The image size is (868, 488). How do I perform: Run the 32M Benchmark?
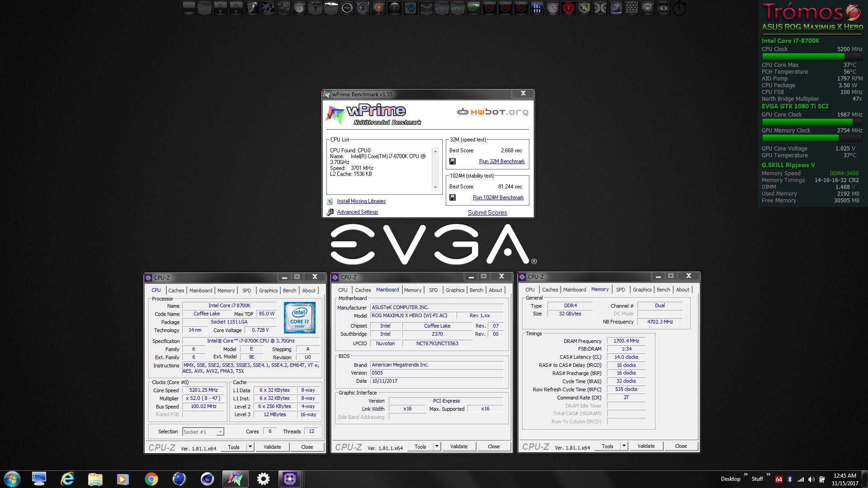[502, 161]
